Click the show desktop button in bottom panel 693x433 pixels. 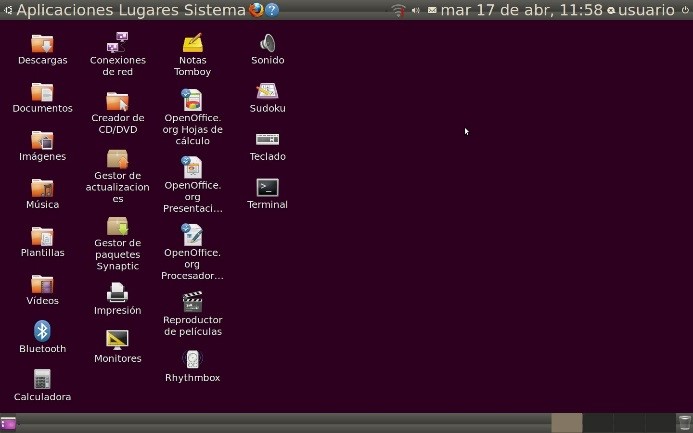8,423
